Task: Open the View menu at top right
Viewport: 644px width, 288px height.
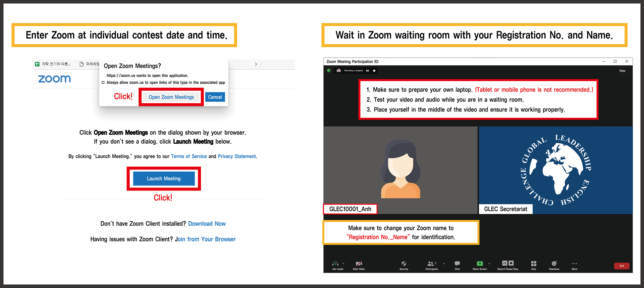Action: (622, 71)
